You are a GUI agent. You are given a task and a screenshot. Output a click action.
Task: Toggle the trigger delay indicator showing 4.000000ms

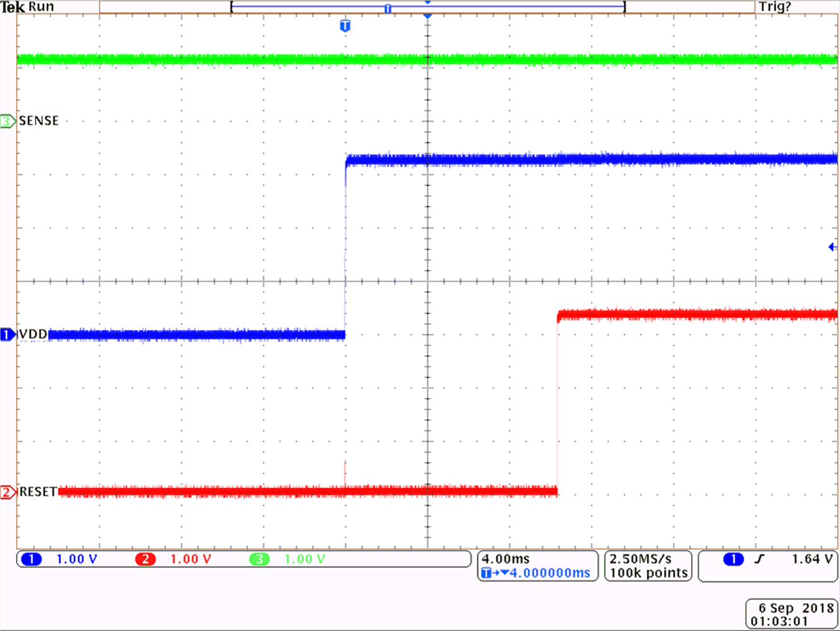(x=537, y=573)
